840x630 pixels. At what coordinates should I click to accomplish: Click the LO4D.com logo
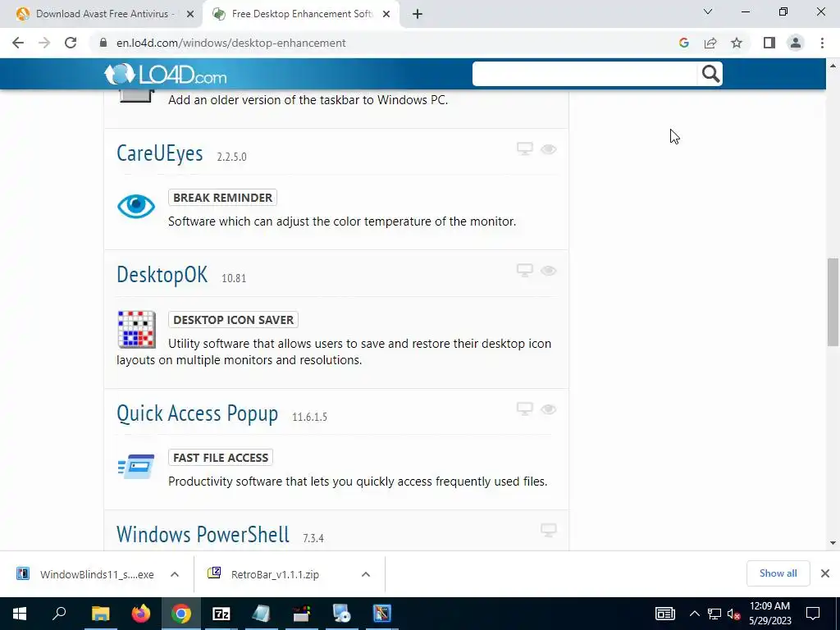pyautogui.click(x=165, y=75)
